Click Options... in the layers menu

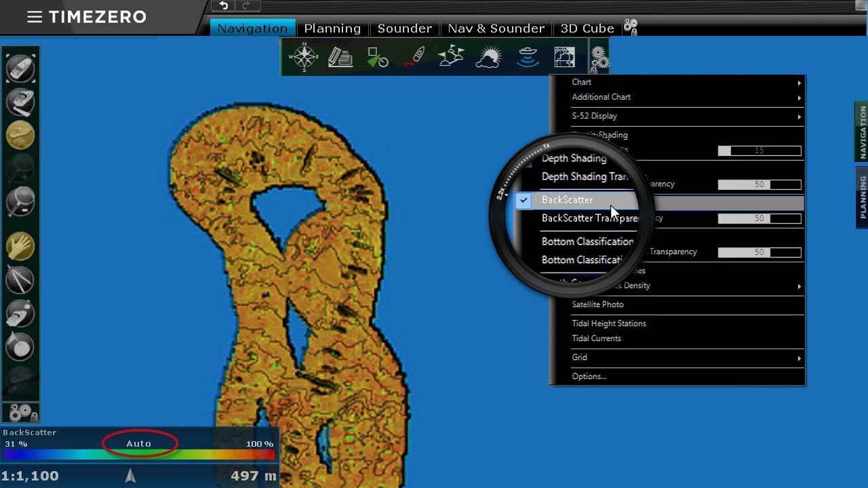coord(589,376)
